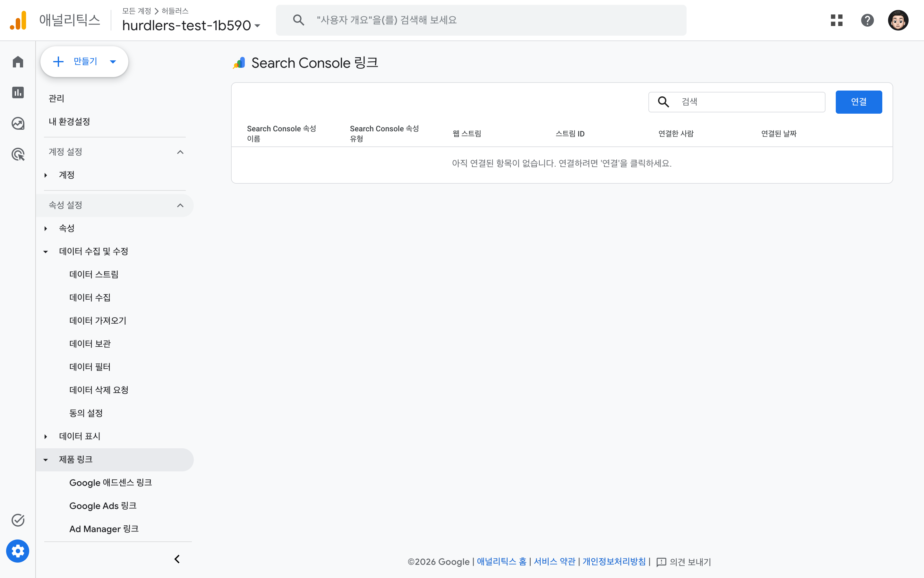This screenshot has width=924, height=578.
Task: Follow the 애널리틱스 홈 footer link
Action: 501,562
